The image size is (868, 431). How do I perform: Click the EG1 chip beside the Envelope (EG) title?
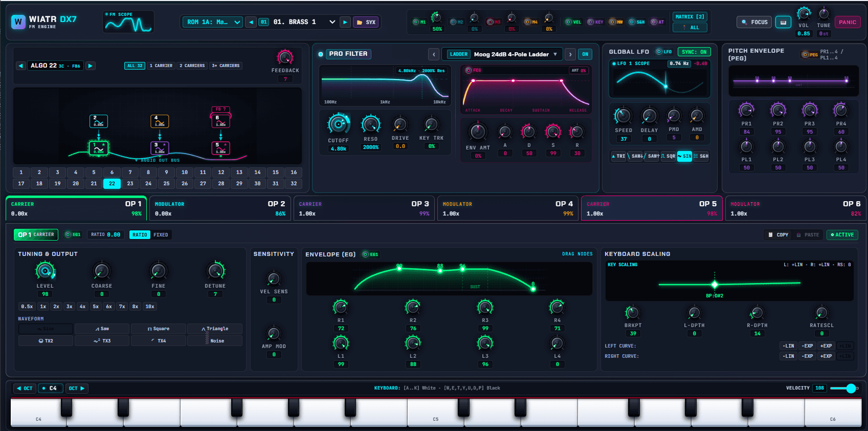coord(370,254)
